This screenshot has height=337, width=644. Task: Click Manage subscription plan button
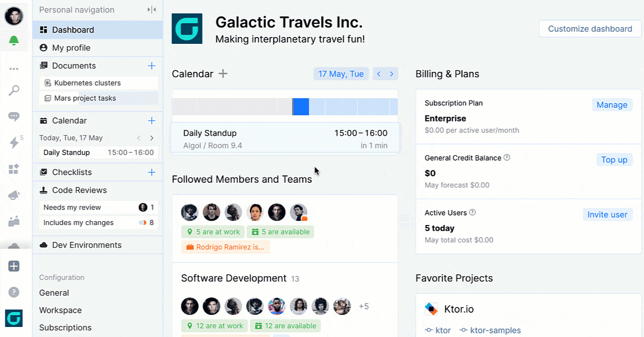tap(612, 105)
